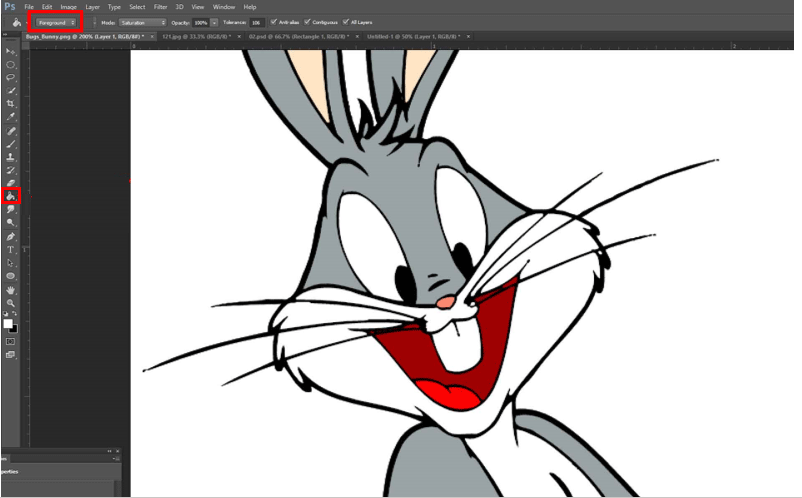The width and height of the screenshot is (802, 498).
Task: Open the Filter menu
Action: 161,7
